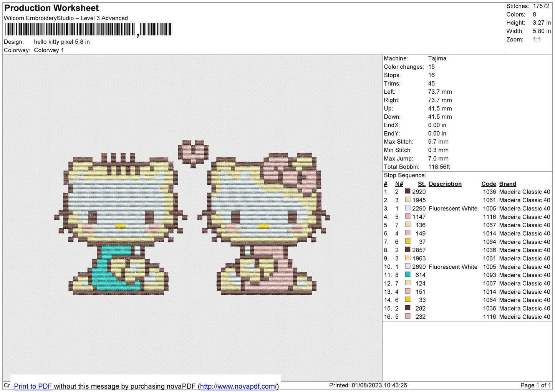
Task: Click the barcode under the worksheet title
Action: [x=89, y=30]
